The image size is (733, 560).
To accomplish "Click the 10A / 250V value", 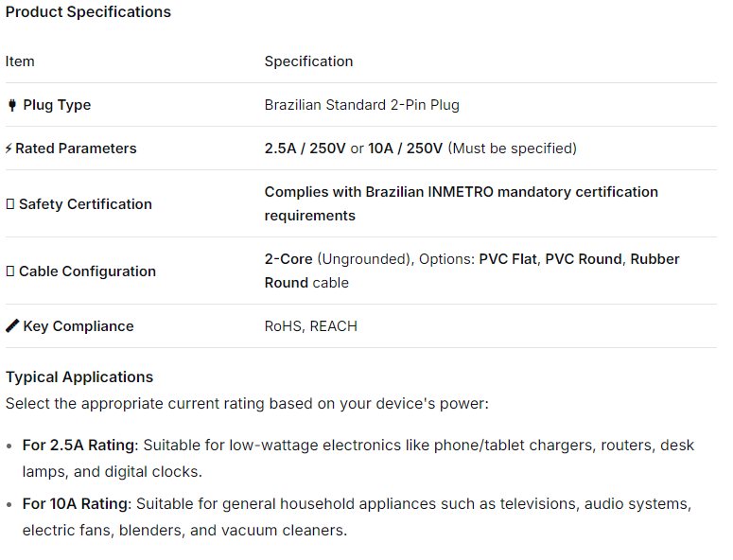I will tap(406, 149).
